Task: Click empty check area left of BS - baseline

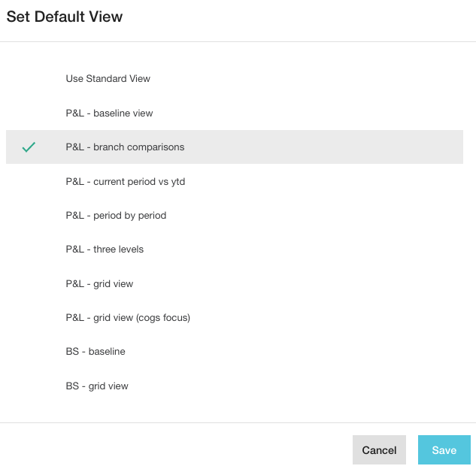Action: 29,352
